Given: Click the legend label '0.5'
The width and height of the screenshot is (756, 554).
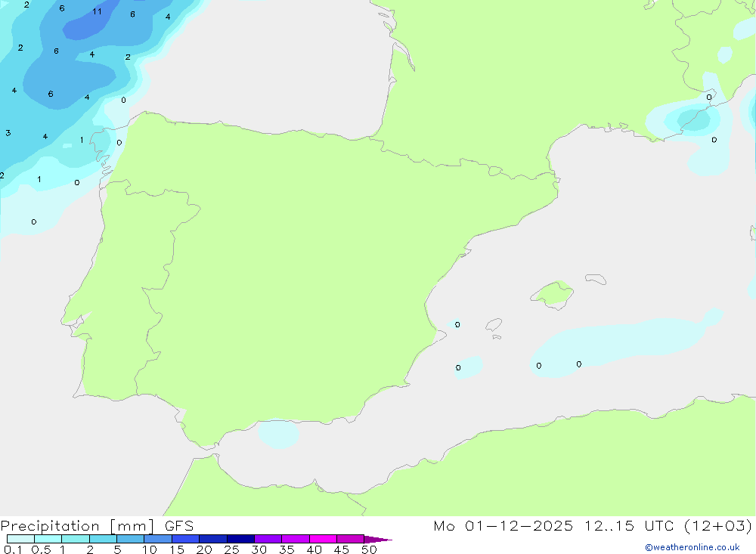Looking at the screenshot, I should (x=41, y=549).
